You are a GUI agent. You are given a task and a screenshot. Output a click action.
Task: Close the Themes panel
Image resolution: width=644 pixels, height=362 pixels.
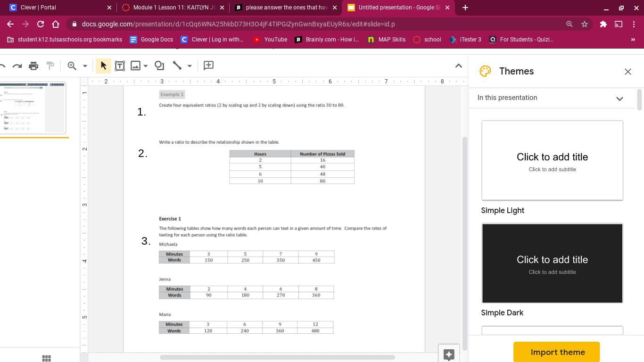[627, 72]
